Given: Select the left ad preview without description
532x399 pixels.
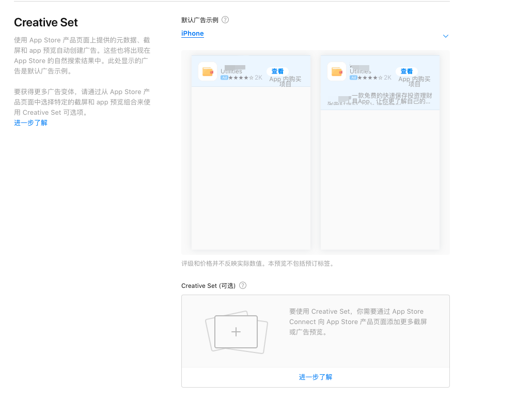Looking at the screenshot, I should [251, 152].
